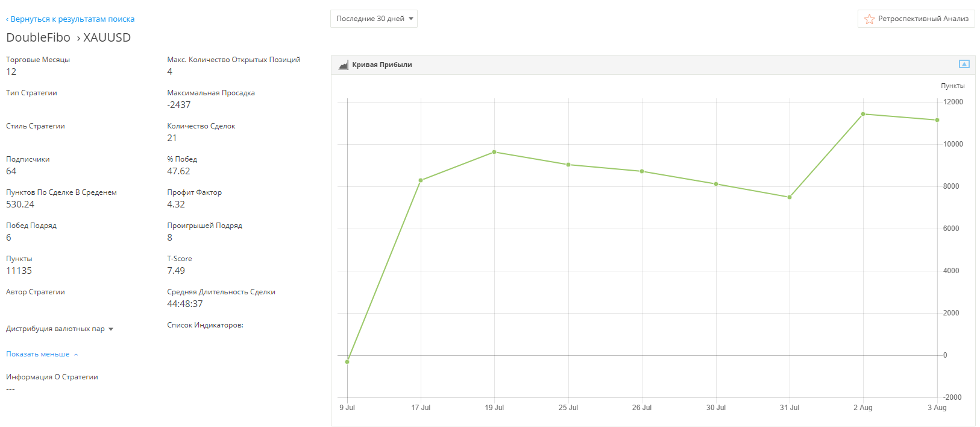
Task: Click the Кривая Прибыли panel title
Action: 382,65
